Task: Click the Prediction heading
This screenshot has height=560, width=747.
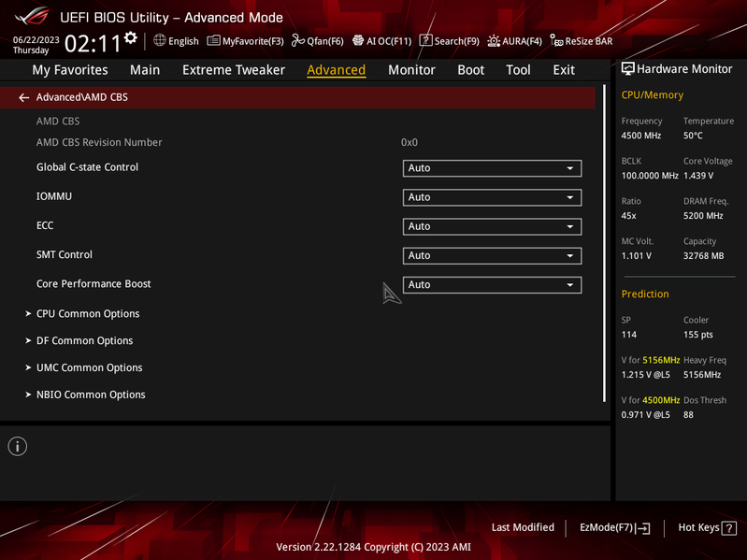Action: [x=645, y=294]
